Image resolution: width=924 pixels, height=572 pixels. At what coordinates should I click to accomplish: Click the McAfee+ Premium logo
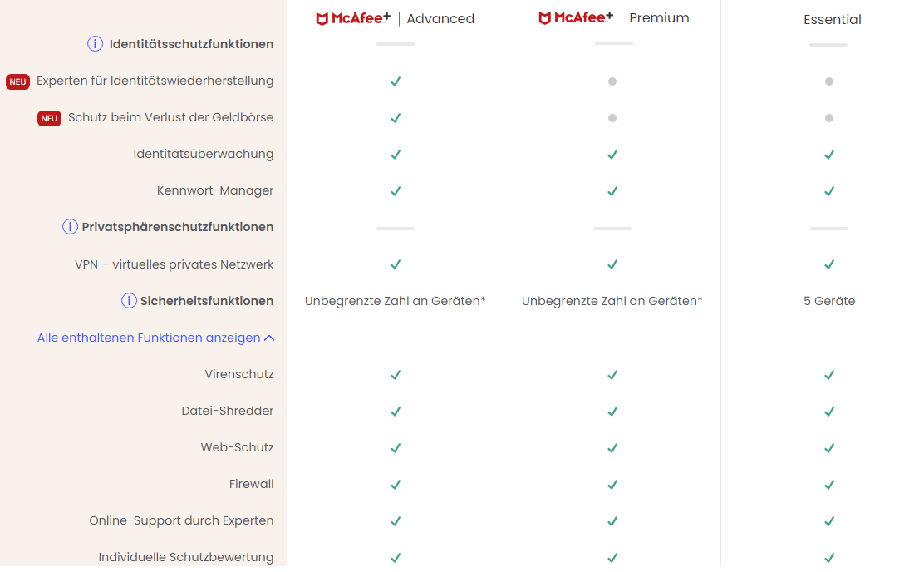575,17
